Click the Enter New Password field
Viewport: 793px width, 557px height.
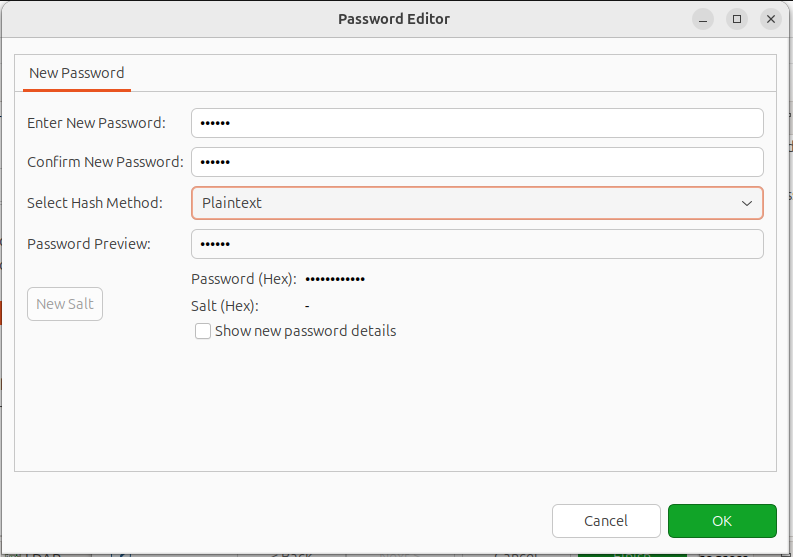(x=477, y=123)
